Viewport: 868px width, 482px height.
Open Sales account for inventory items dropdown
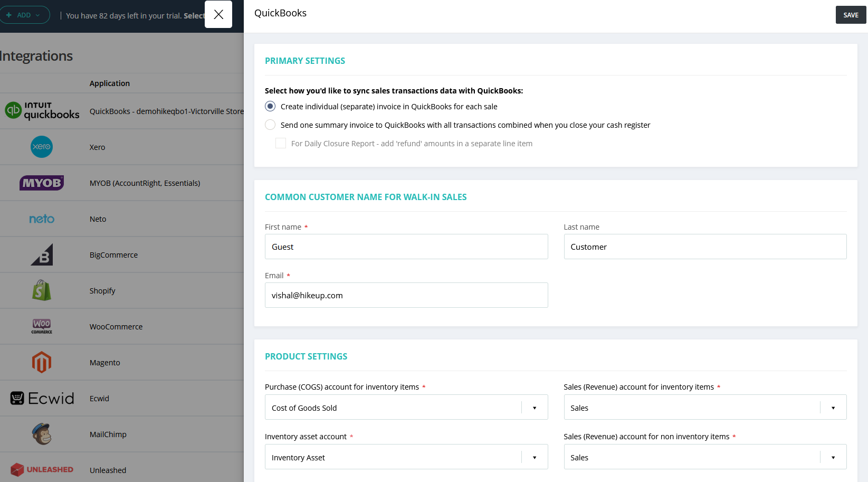705,407
